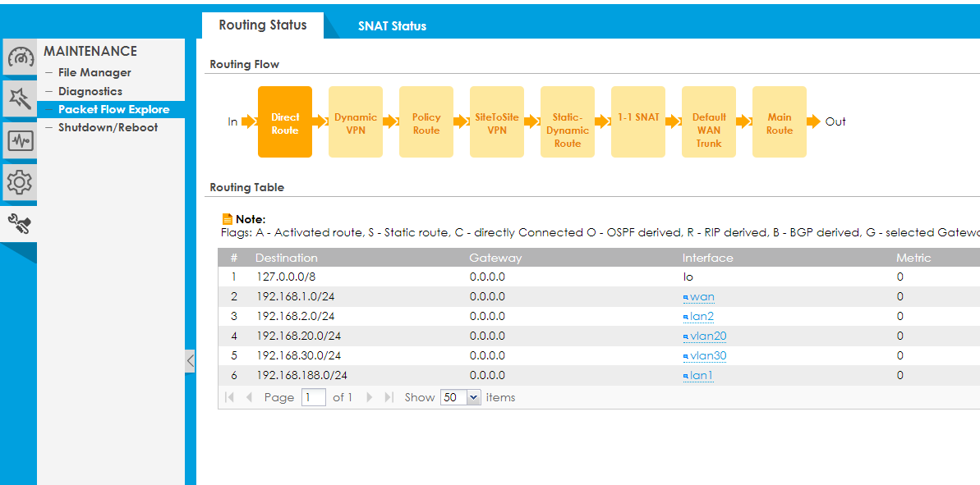
Task: Open the Monitor sidebar icon
Action: (x=19, y=140)
